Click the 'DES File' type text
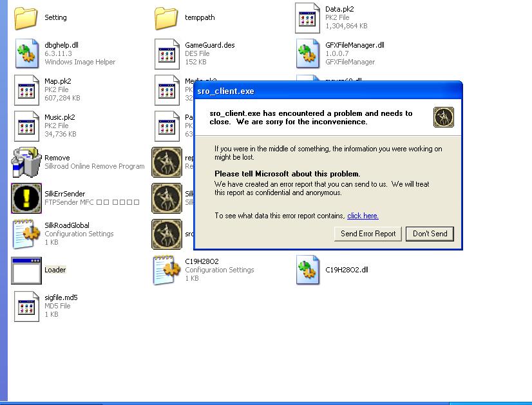 point(197,53)
